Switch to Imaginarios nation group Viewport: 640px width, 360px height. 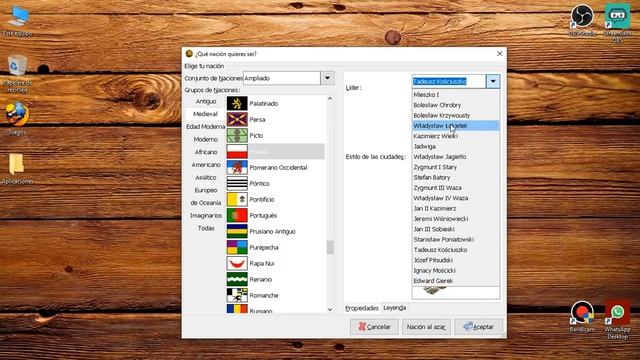(x=206, y=215)
